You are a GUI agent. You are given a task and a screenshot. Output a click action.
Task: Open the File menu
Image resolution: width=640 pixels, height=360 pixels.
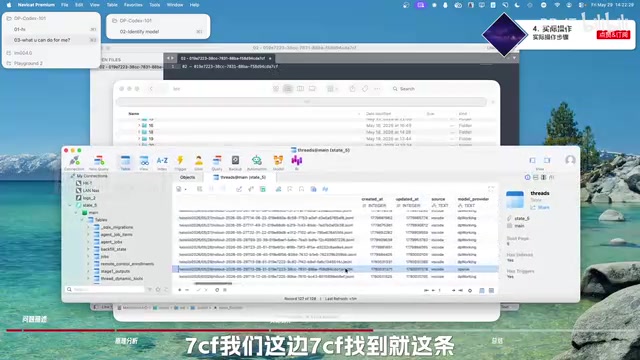pos(64,5)
